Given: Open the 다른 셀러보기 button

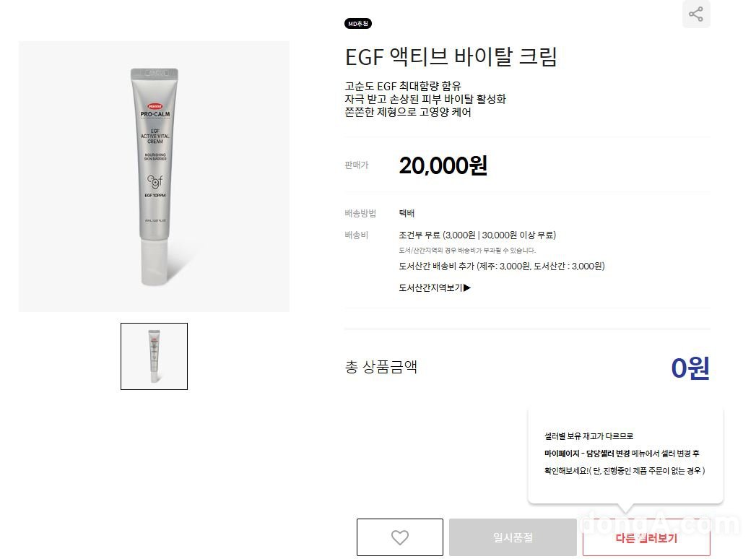Looking at the screenshot, I should point(646,538).
